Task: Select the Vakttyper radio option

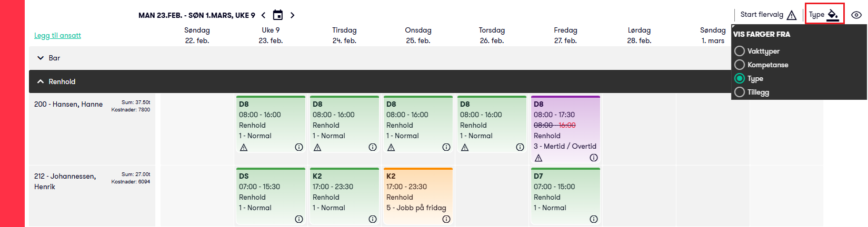Action: pyautogui.click(x=740, y=51)
